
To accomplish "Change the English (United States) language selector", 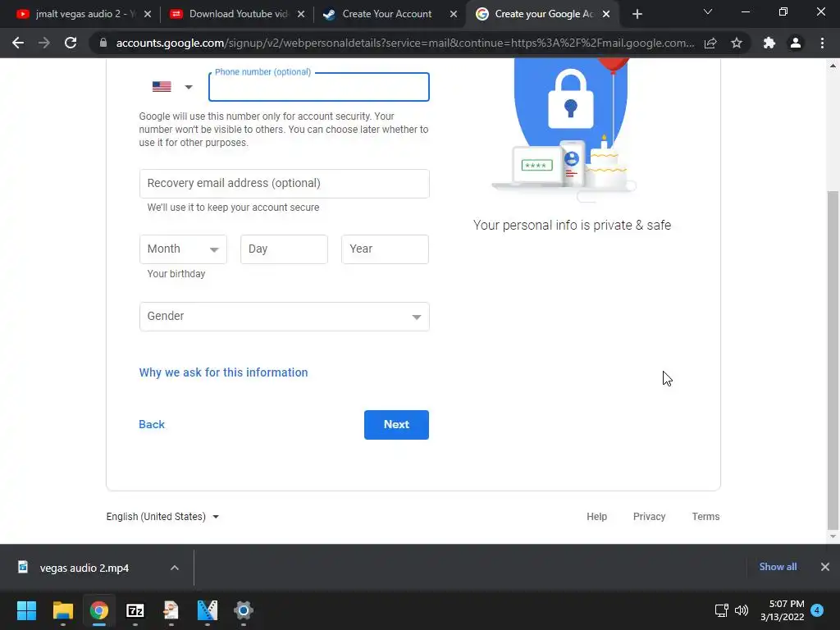I will click(x=162, y=517).
